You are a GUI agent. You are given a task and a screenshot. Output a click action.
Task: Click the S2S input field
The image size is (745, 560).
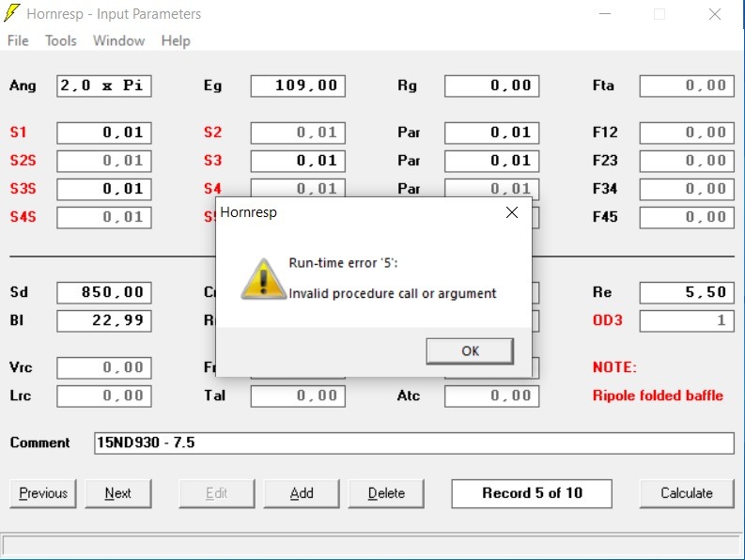point(104,161)
